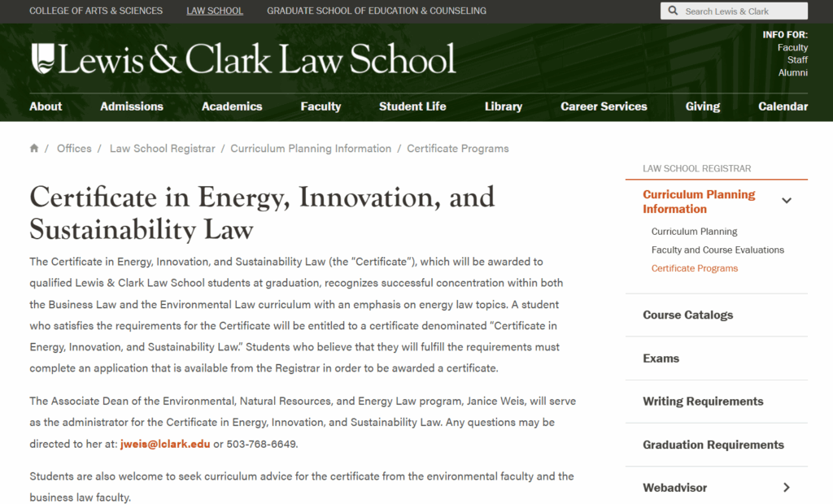833x504 pixels.
Task: Open Certificate Programs sidebar sub-item
Action: coord(695,268)
